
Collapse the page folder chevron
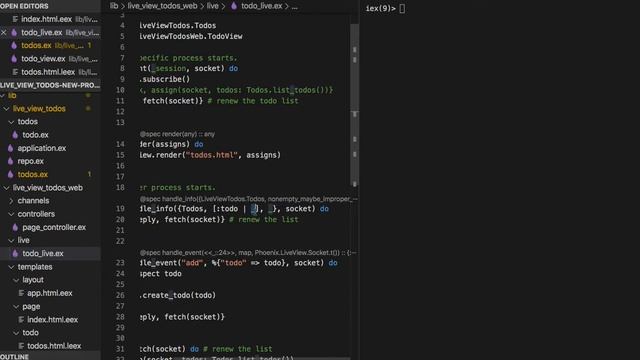[16, 307]
